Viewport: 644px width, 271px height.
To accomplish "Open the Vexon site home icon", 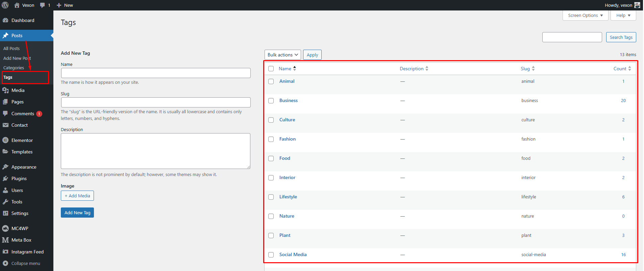I will [17, 5].
